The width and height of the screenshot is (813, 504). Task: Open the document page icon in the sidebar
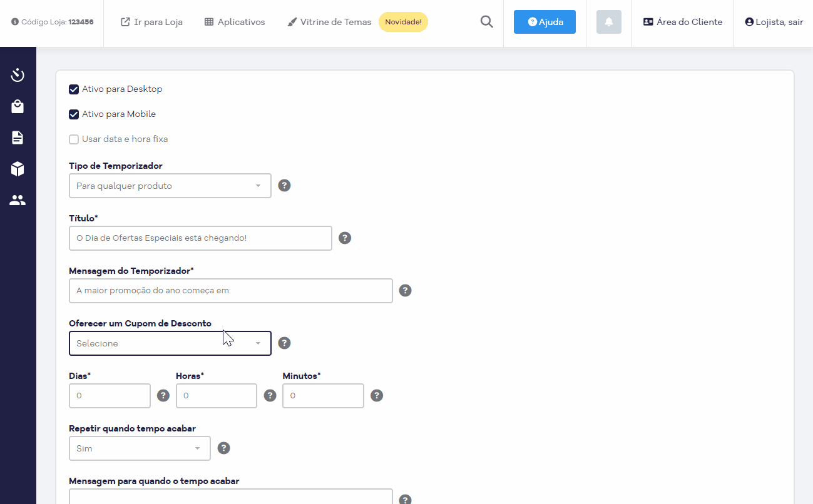18,138
